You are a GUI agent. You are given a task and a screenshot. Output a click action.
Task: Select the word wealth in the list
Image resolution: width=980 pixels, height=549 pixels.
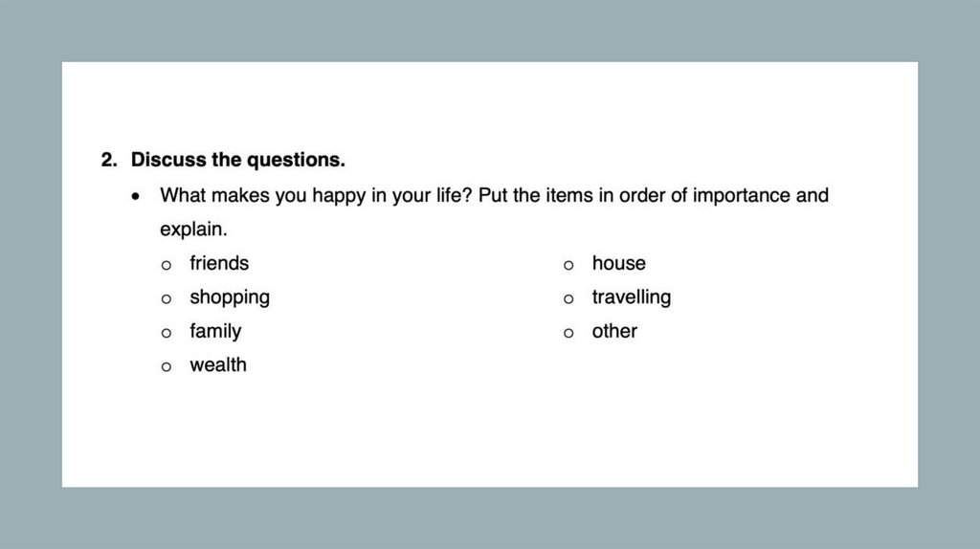coord(218,364)
